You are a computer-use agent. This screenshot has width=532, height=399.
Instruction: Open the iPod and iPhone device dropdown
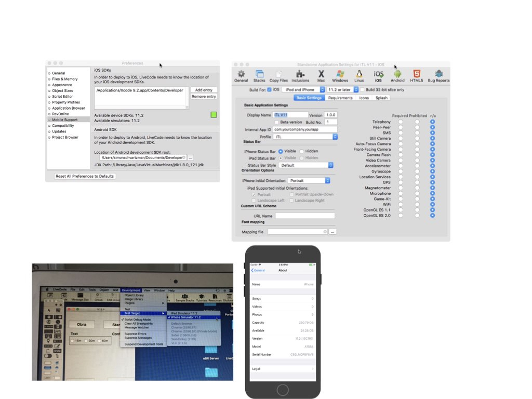(x=303, y=89)
